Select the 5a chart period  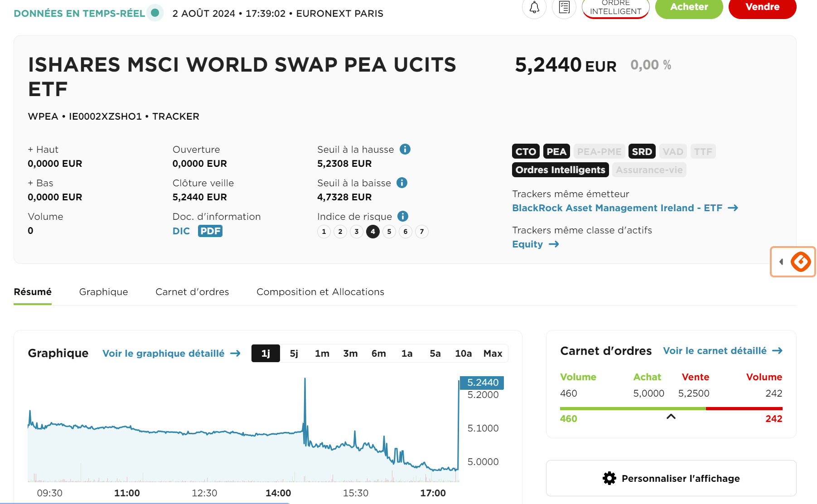435,354
